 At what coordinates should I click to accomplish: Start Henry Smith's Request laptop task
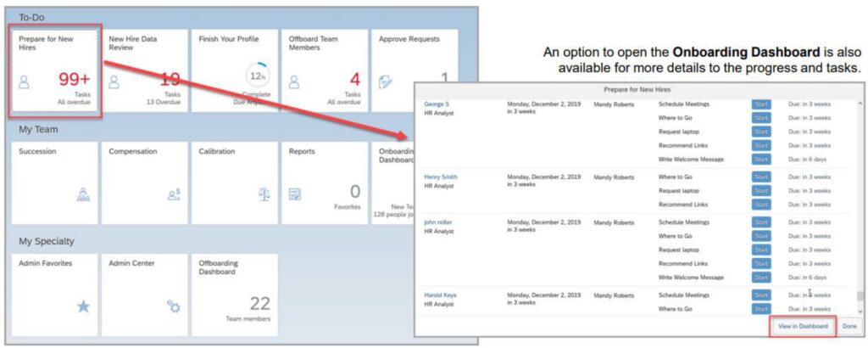pyautogui.click(x=761, y=191)
